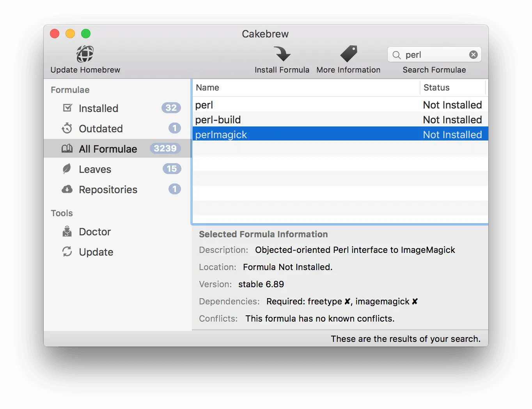The height and width of the screenshot is (409, 532).
Task: Click the More Information label
Action: [348, 70]
